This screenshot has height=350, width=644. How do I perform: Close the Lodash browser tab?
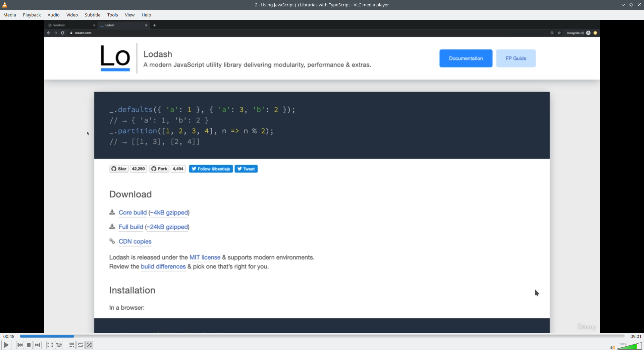[x=146, y=25]
